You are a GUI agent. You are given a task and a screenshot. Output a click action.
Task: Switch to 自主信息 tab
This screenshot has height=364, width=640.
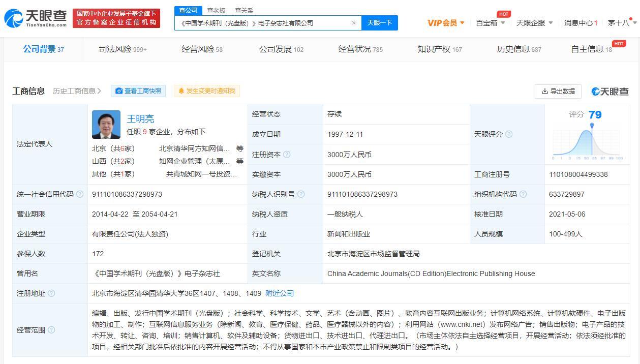click(x=592, y=49)
